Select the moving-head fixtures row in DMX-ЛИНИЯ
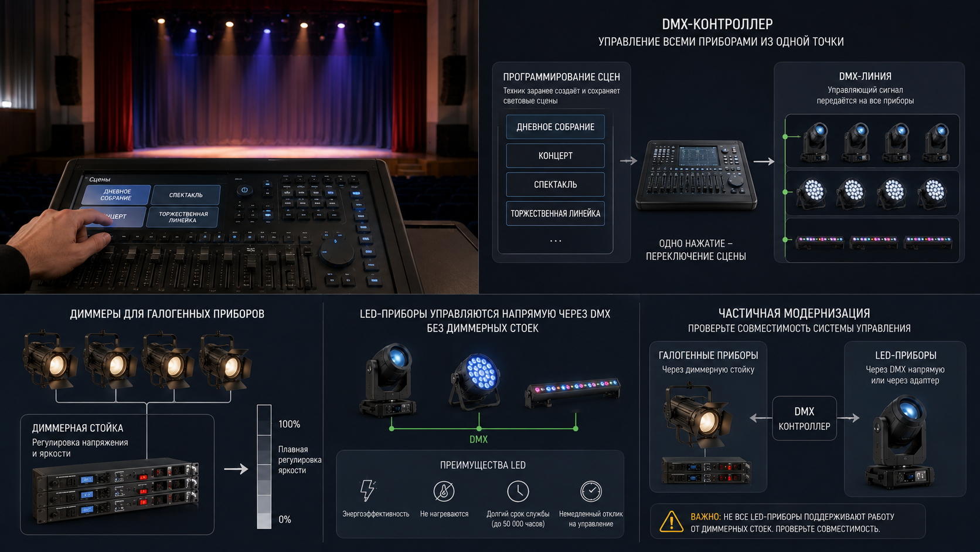 point(872,141)
